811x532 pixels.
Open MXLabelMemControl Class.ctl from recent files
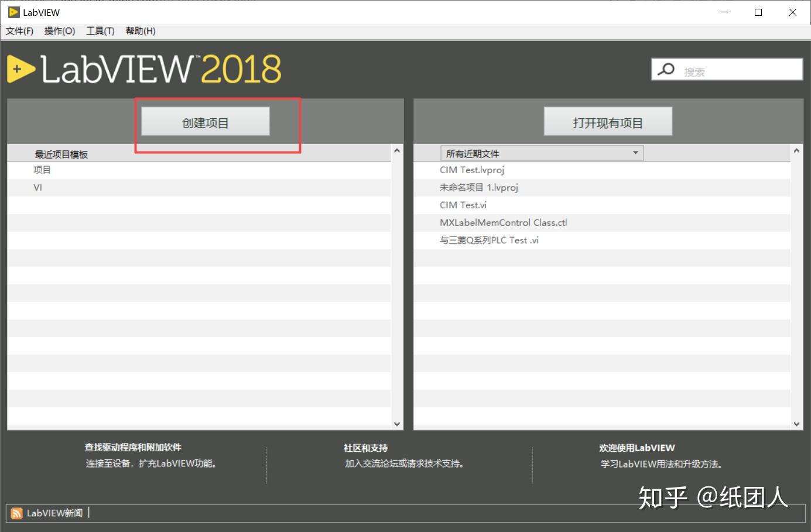point(504,222)
